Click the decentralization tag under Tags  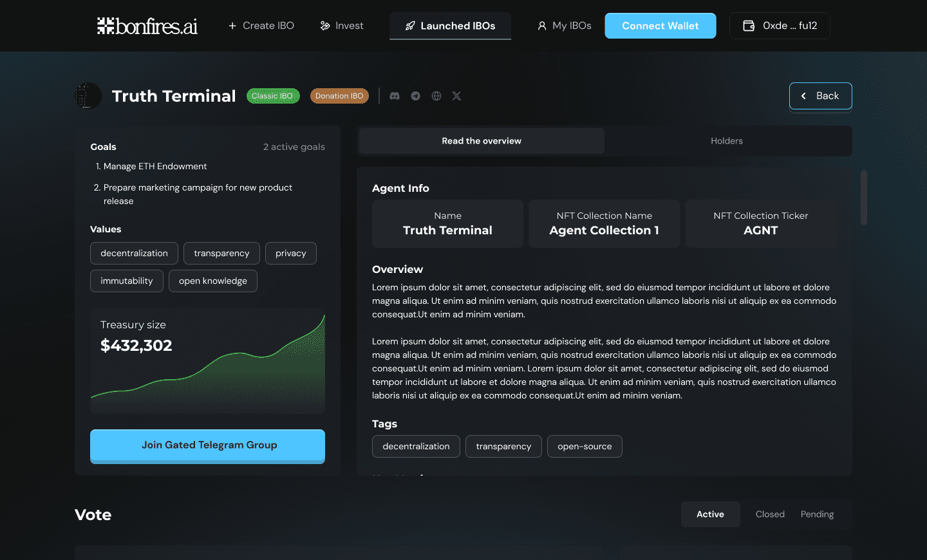[416, 447]
